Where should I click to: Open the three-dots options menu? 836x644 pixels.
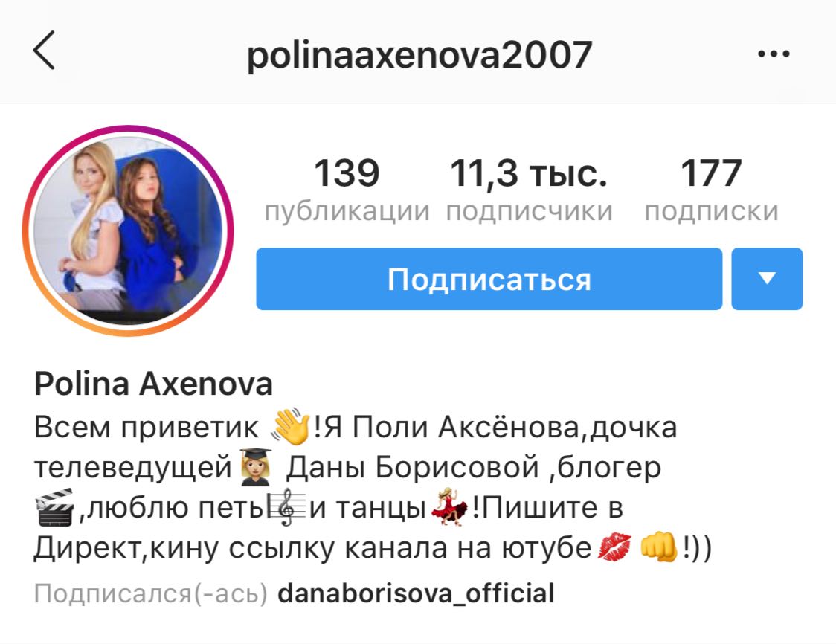774,54
